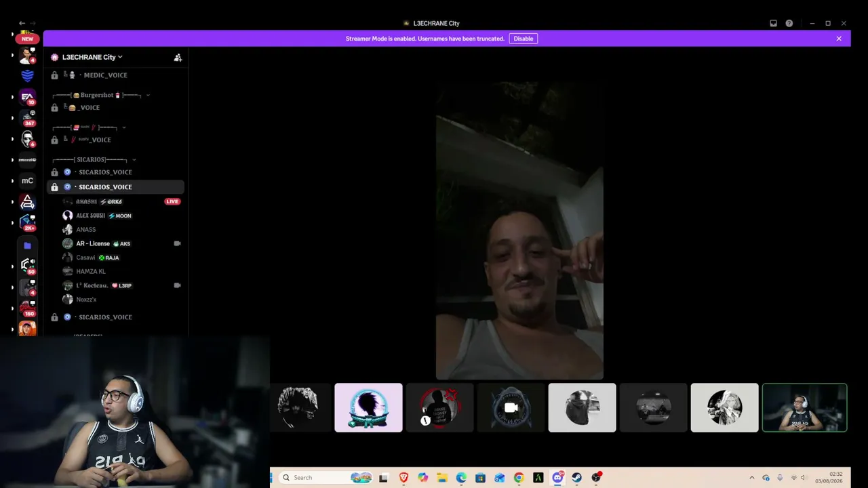Open the server icon with 50 badge
The width and height of the screenshot is (868, 488).
[27, 266]
